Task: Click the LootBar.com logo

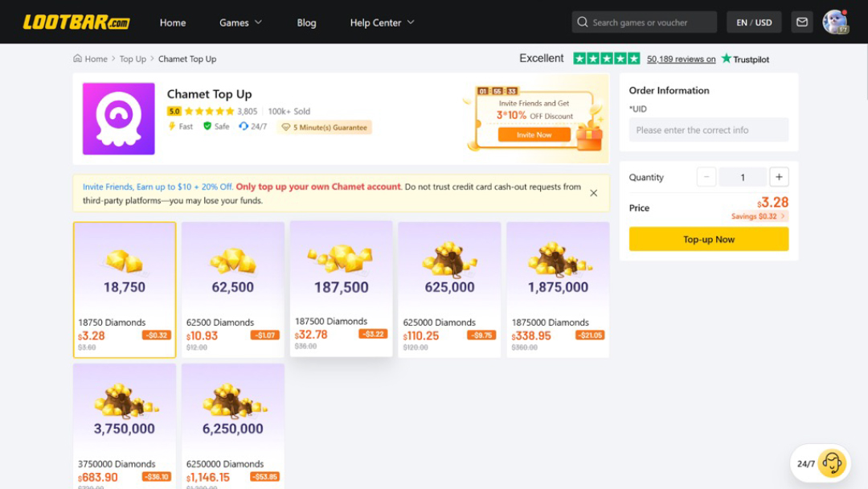Action: (76, 23)
